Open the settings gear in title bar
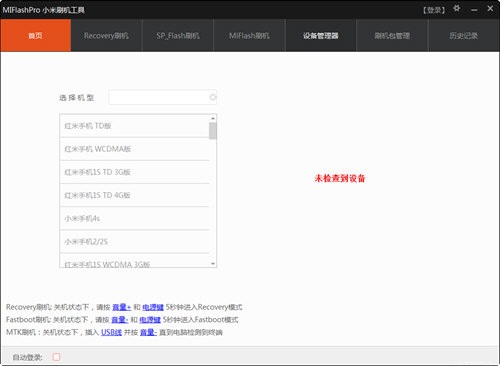 tap(457, 8)
